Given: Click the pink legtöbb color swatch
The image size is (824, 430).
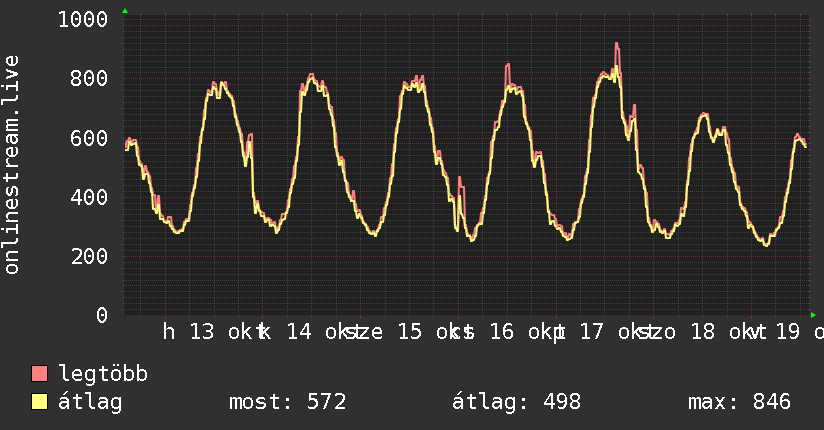Looking at the screenshot, I should coord(39,374).
